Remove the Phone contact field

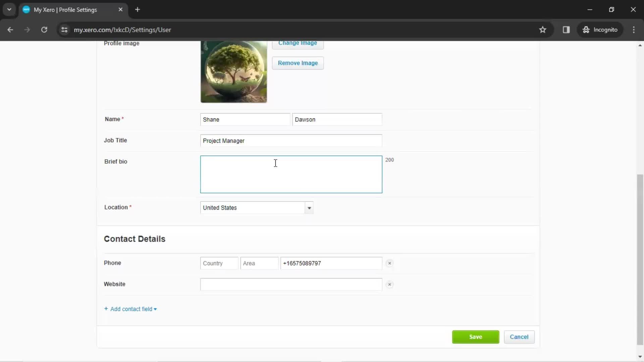tap(389, 263)
